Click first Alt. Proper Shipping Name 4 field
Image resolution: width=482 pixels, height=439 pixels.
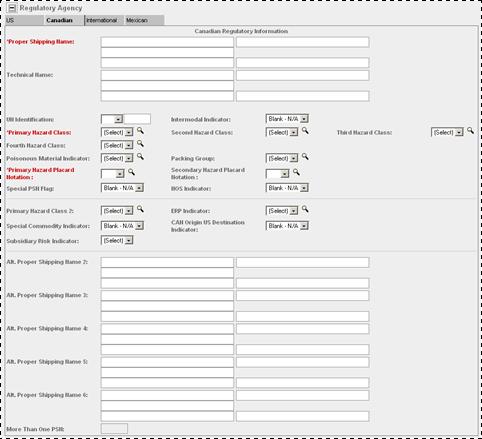(167, 329)
